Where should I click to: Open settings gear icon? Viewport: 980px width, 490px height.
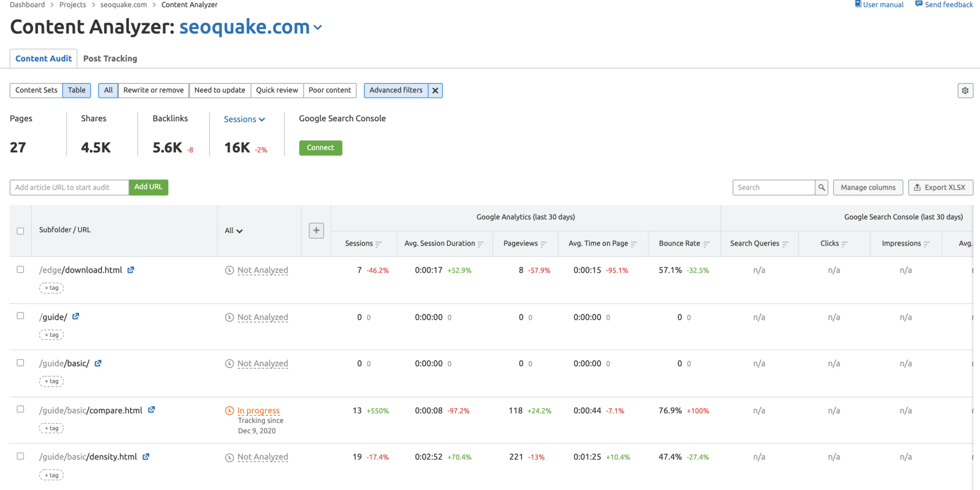[965, 90]
